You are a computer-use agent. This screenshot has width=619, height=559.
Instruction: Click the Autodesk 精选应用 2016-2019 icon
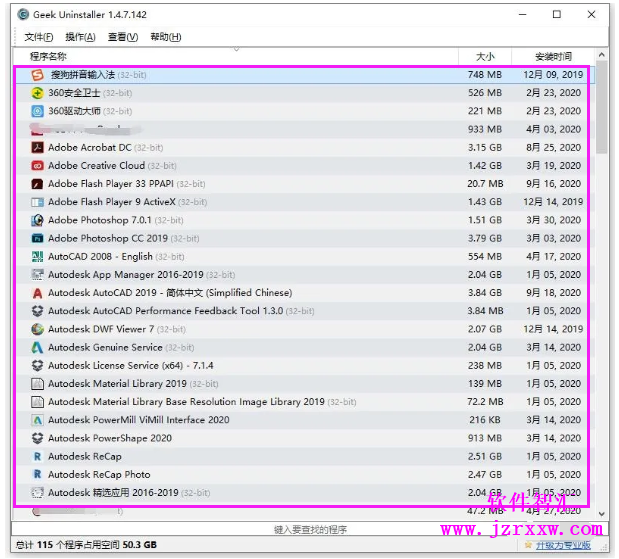(37, 493)
